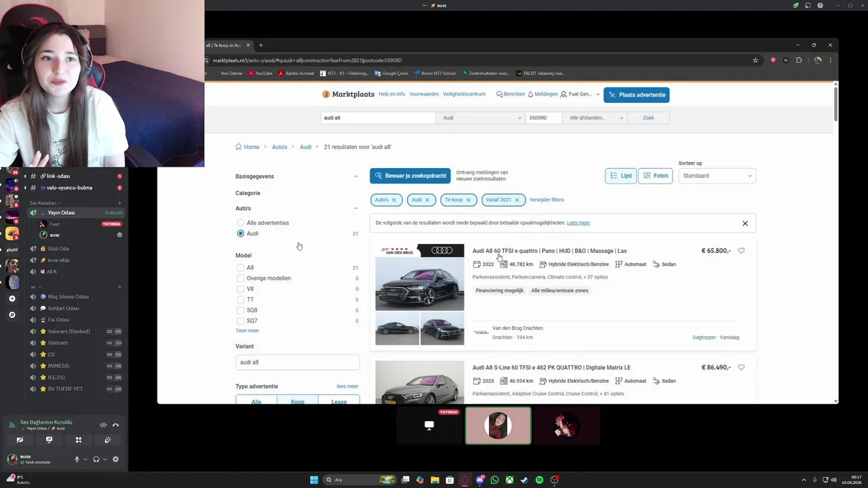Click Verwijder filters link
Screen dimensions: 868x488
pyautogui.click(x=547, y=200)
